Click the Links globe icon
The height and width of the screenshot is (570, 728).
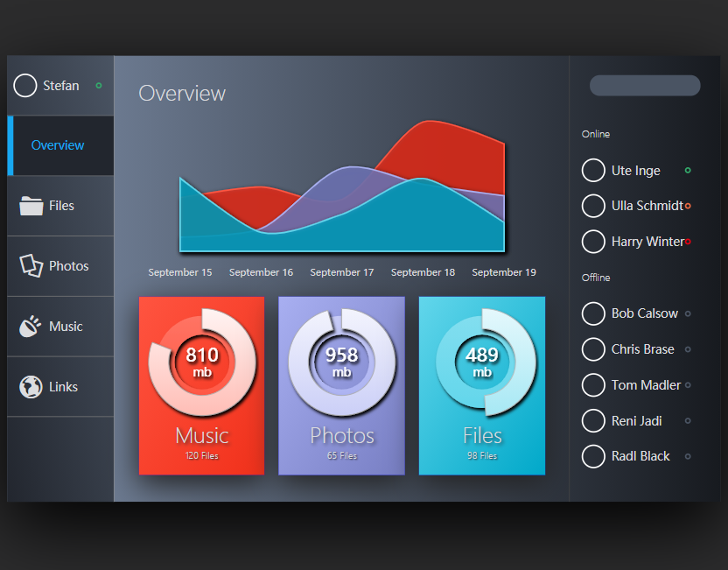pos(31,387)
